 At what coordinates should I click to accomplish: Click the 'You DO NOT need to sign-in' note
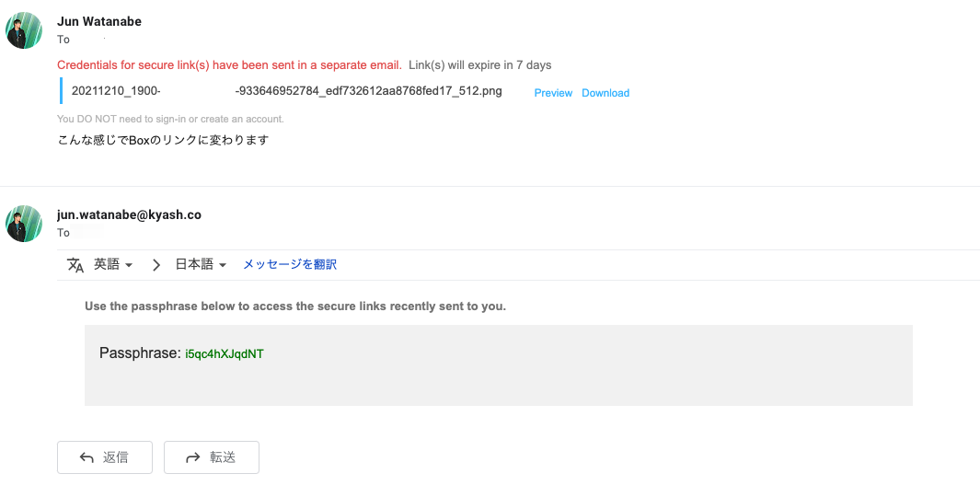click(170, 119)
